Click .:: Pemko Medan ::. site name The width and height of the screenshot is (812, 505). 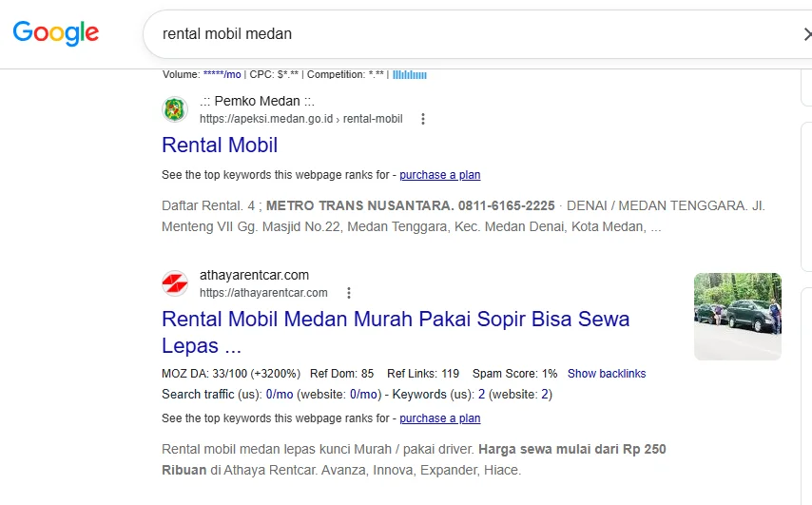point(258,101)
